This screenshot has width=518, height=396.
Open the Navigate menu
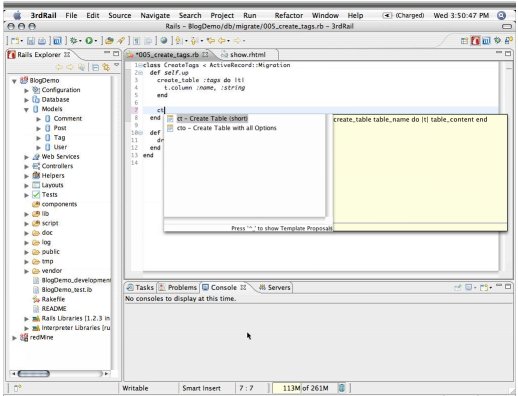[x=155, y=15]
